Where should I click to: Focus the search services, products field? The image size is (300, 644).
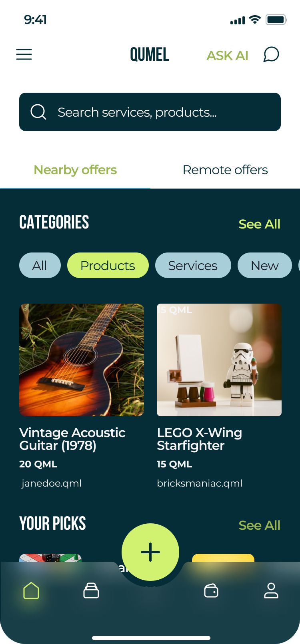(x=160, y=112)
